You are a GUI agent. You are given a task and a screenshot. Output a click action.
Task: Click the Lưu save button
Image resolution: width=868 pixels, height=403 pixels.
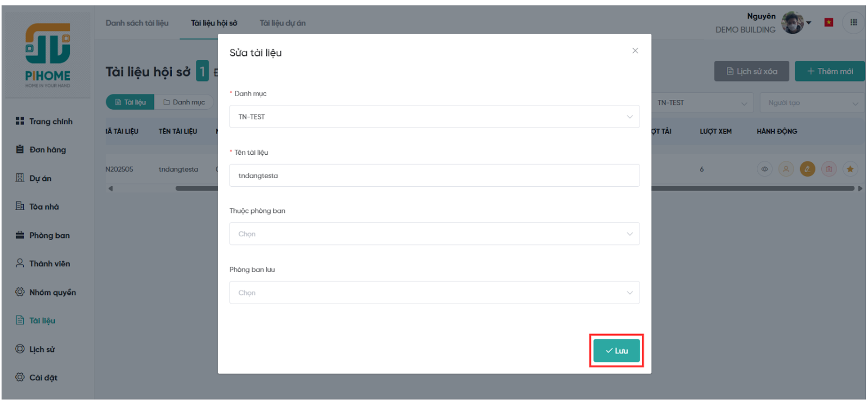[616, 351]
